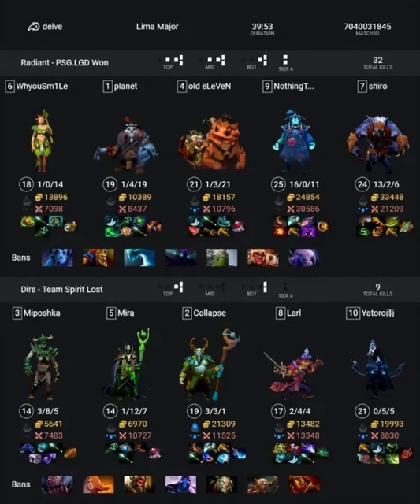
Task: Click Radiant TIER 4 tower indicator
Action: coord(285,60)
